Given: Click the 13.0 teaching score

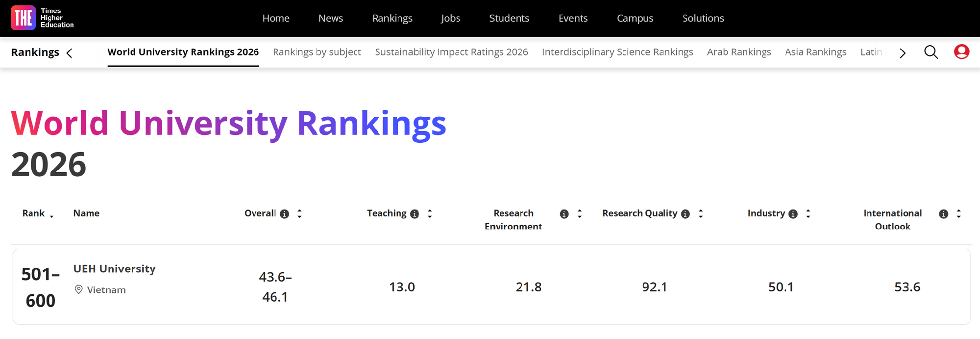Looking at the screenshot, I should coord(402,287).
